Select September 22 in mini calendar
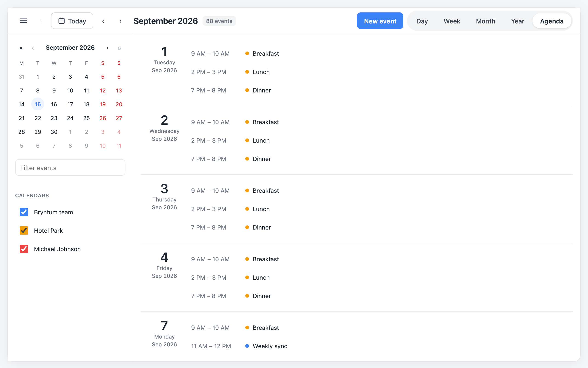588x368 pixels. tap(38, 118)
